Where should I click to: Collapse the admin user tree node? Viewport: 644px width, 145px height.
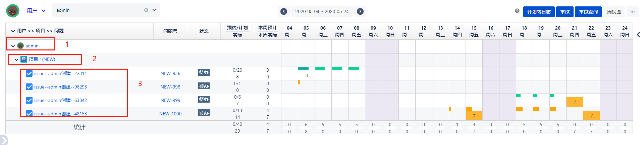click(x=13, y=46)
